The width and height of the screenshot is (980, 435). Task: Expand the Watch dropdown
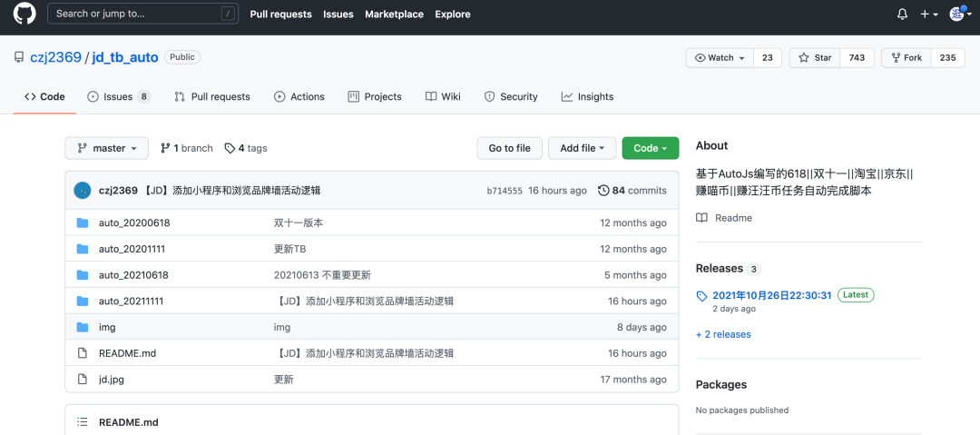720,57
